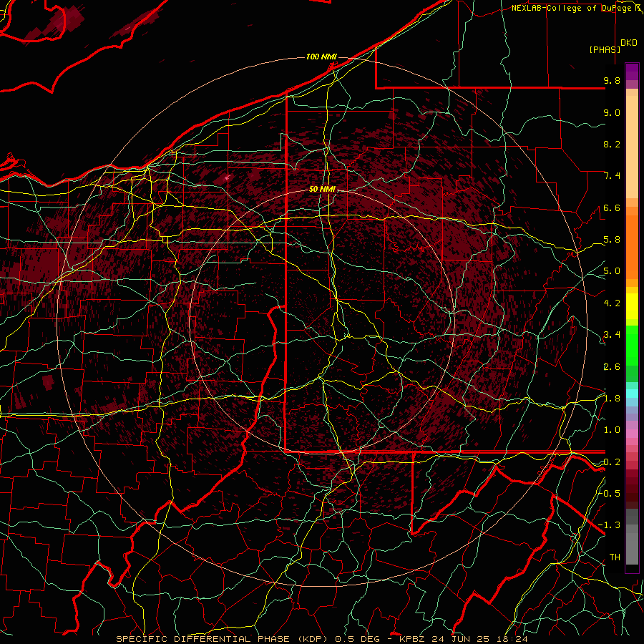Pick the bright green color bar segment
Image resolution: width=644 pixels, height=644 pixels.
coord(632,345)
